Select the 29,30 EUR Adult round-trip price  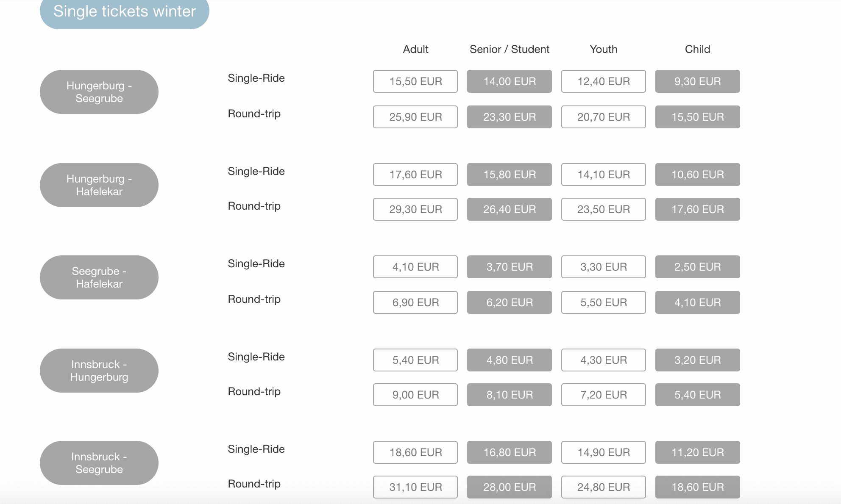coord(415,209)
